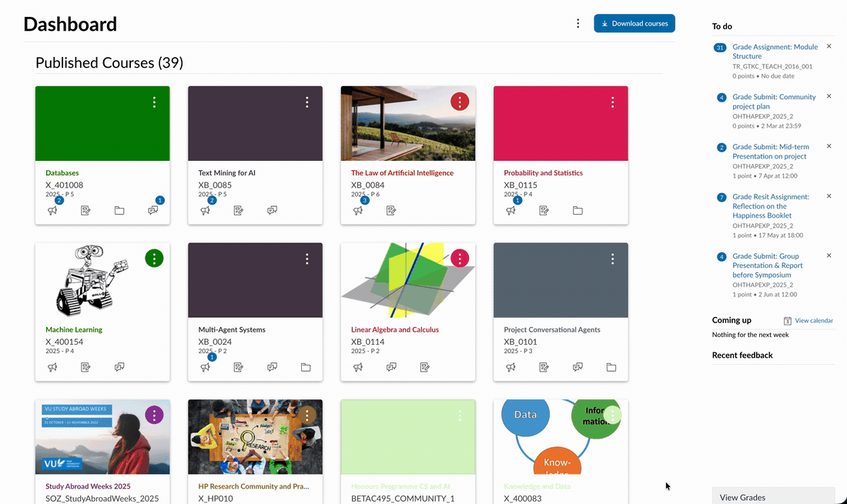Open Files folder icon on Multi-Agent Systems card

306,367
